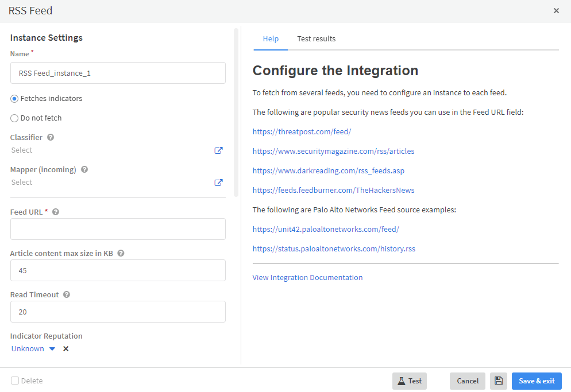Open the Mapper (incoming) external link icon

click(218, 183)
